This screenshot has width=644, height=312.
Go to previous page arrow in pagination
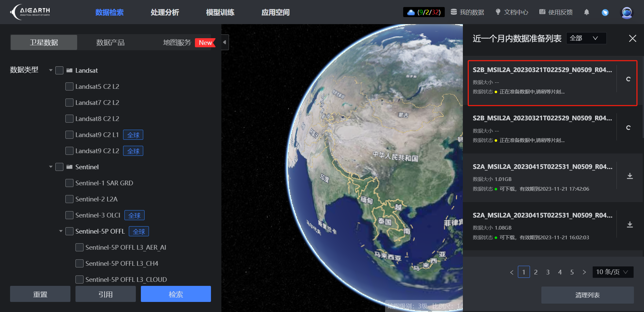(x=512, y=272)
